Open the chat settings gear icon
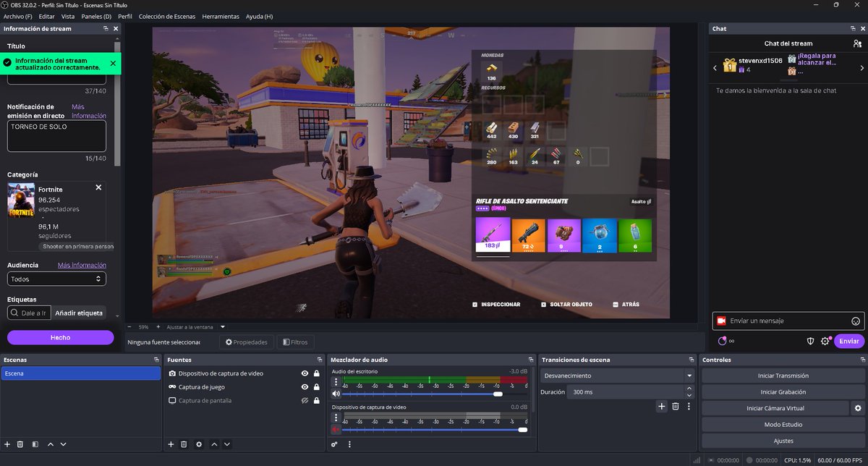Viewport: 868px width, 466px height. (x=825, y=341)
